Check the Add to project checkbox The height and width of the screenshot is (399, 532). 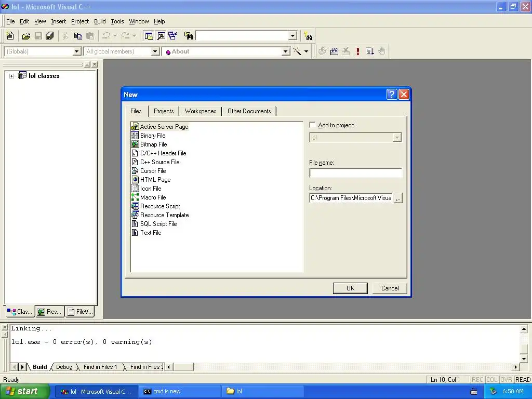coord(312,125)
